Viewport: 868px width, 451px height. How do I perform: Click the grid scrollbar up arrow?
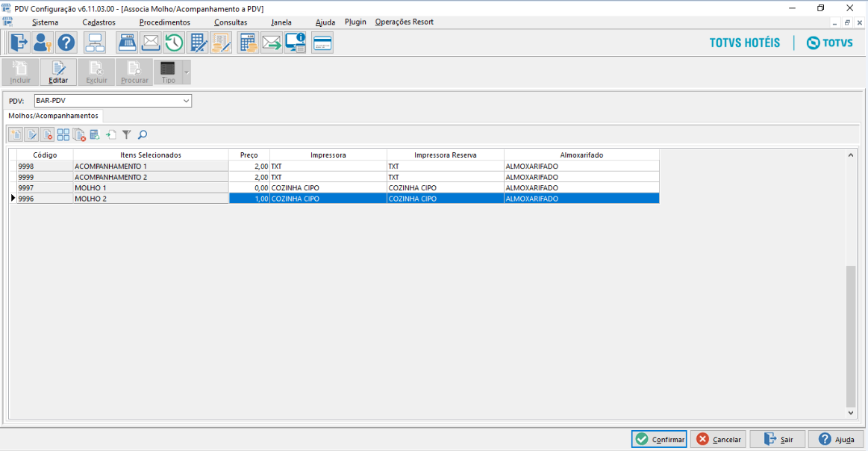[x=851, y=155]
